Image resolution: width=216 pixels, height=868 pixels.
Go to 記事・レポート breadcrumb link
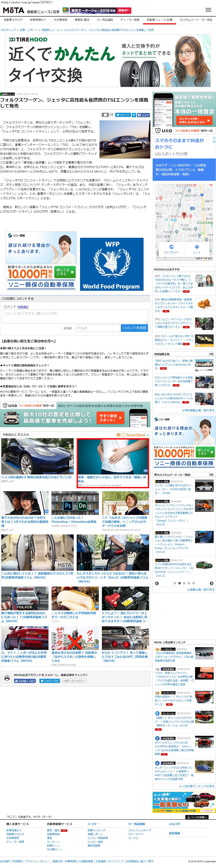coord(29,30)
